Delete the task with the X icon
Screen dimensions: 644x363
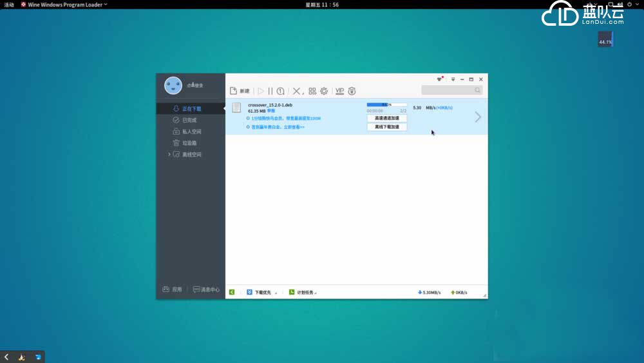(x=296, y=91)
